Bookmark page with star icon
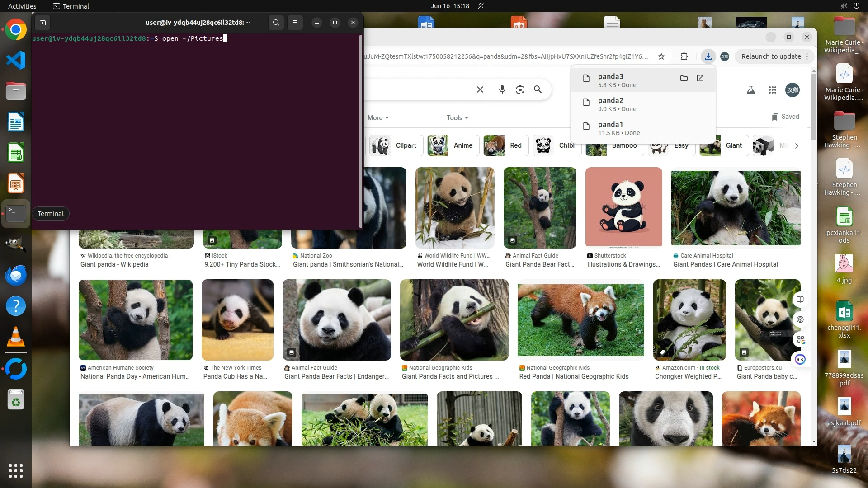 (661, 56)
